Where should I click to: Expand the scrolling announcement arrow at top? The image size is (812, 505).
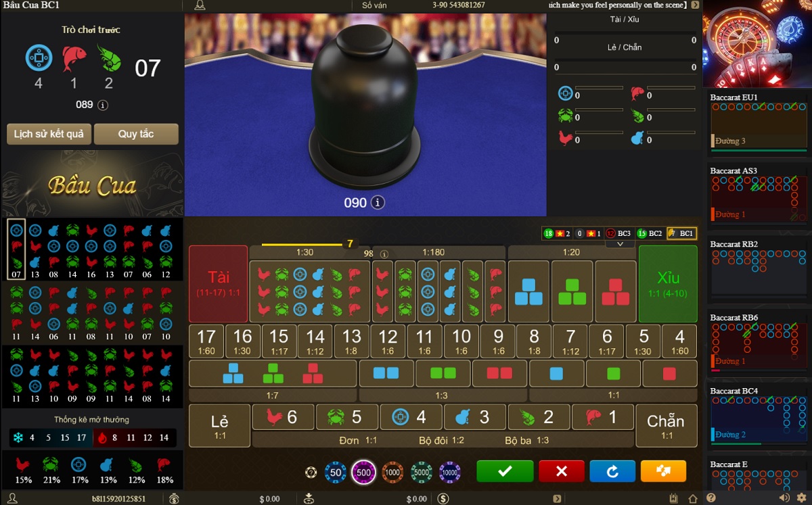click(x=695, y=5)
